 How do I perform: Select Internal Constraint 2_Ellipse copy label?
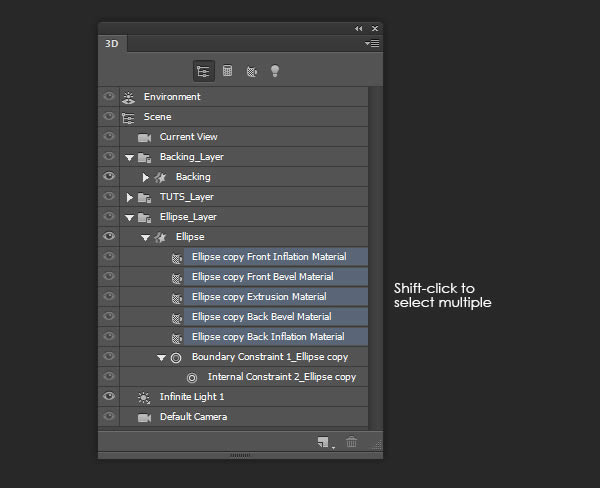282,377
